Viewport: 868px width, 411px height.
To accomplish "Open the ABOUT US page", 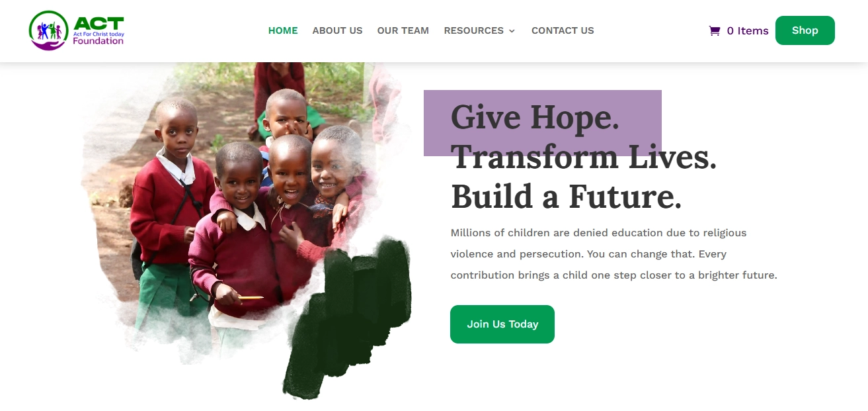I will point(337,30).
